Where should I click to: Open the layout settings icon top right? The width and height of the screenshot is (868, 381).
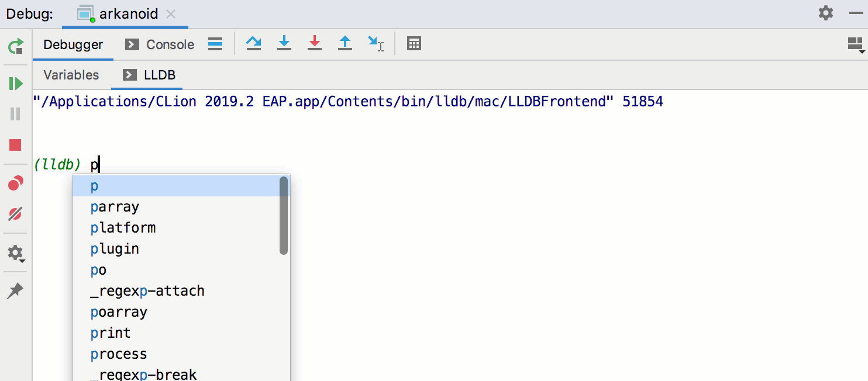click(856, 44)
